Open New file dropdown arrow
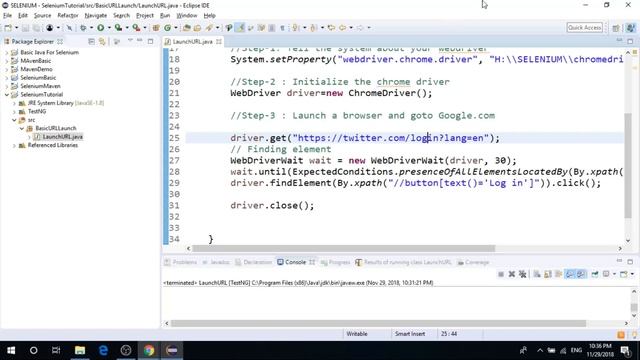Image resolution: width=640 pixels, height=360 pixels. coord(16,28)
